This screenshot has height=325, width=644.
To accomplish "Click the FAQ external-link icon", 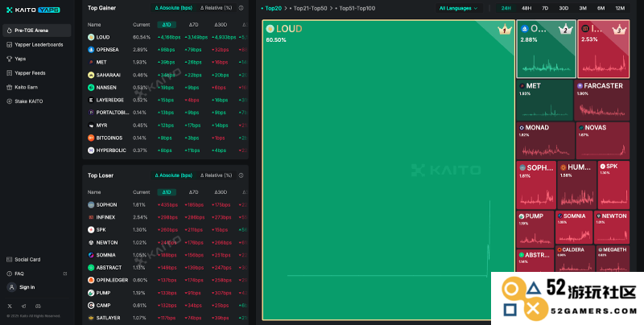I will pyautogui.click(x=65, y=274).
